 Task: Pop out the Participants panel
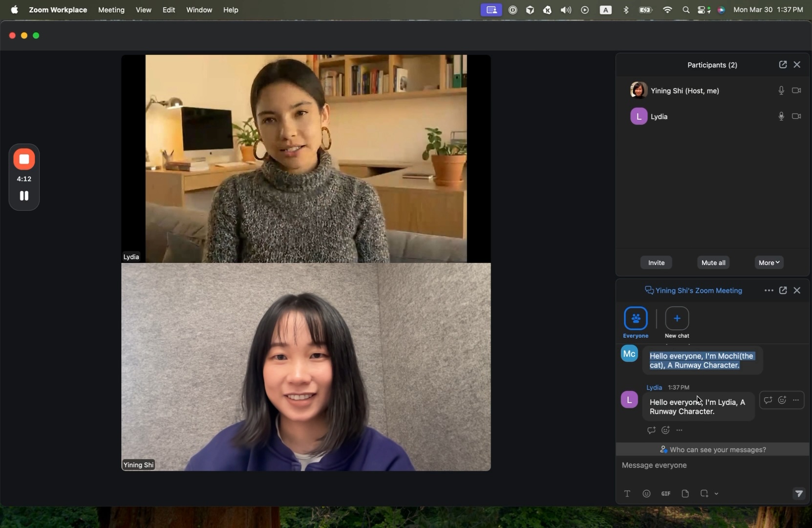(x=783, y=64)
